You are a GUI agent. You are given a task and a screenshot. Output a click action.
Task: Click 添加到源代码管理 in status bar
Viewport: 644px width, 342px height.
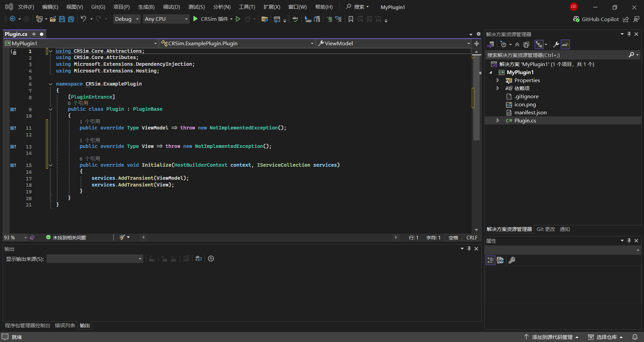(552, 337)
